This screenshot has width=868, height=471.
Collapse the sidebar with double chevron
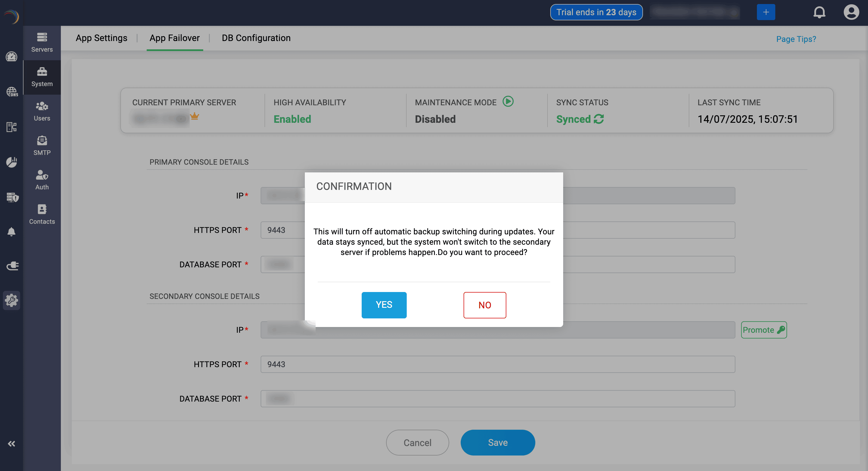coord(11,443)
